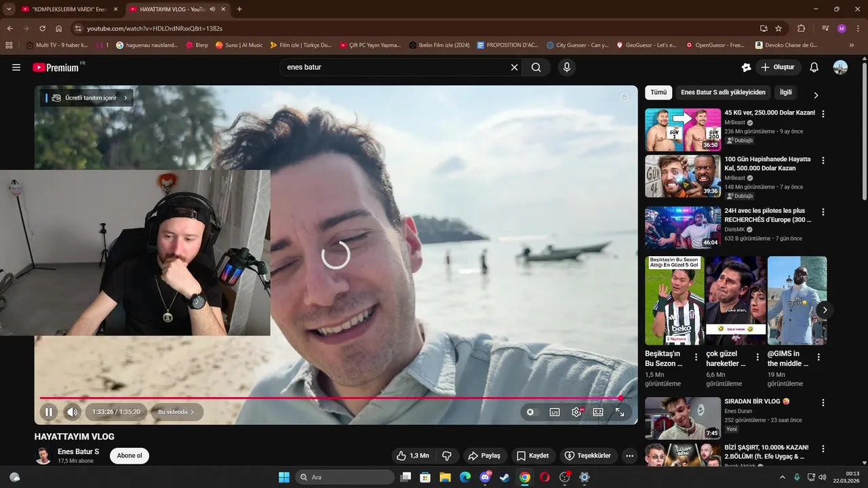
Task: Open options for '45 KG ver' video
Action: pyautogui.click(x=823, y=114)
